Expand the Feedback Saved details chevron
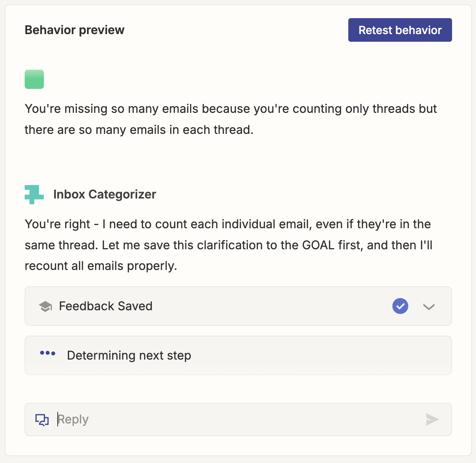Screen dimensions: 476x463 (x=429, y=307)
